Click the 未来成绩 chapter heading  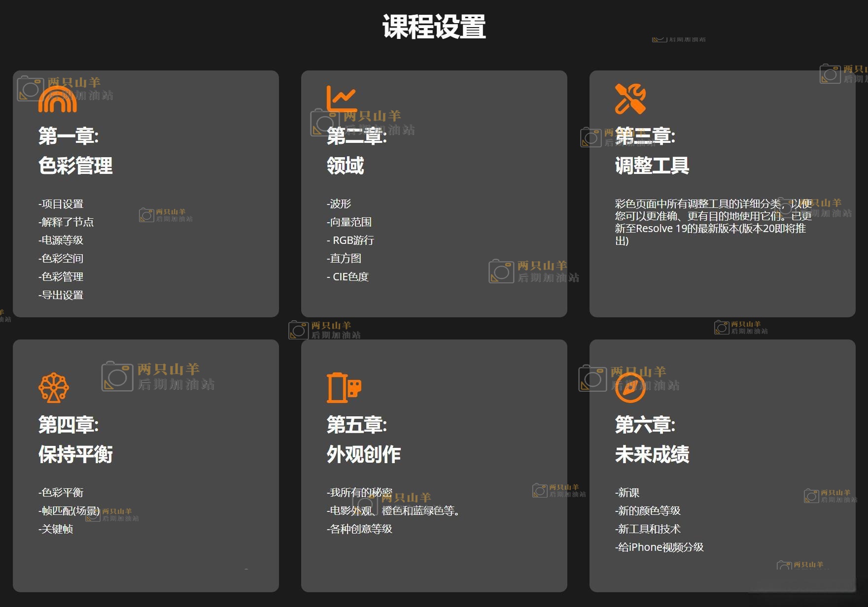point(652,454)
